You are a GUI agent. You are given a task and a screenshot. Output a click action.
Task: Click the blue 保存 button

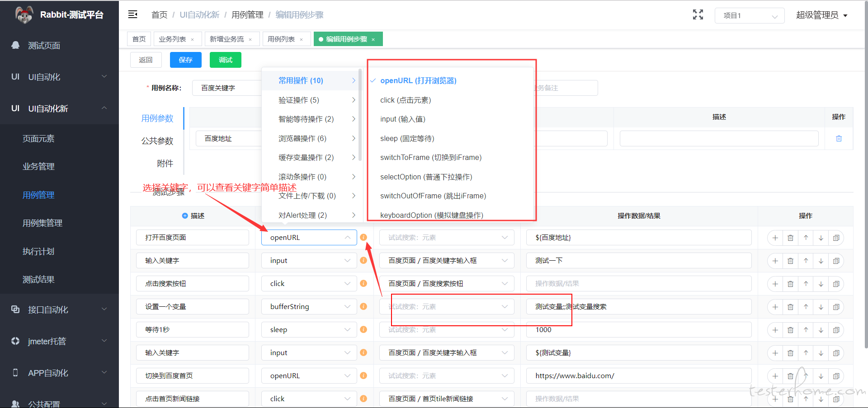pos(185,60)
